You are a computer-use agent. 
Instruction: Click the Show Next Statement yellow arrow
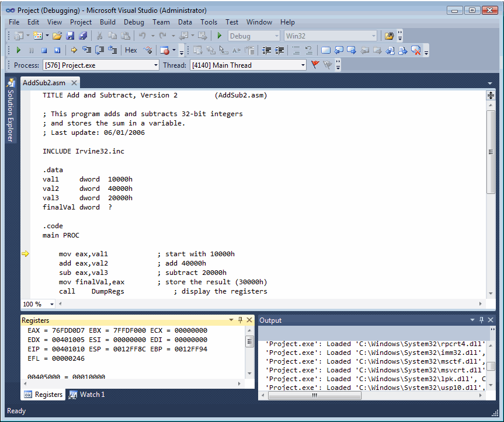(74, 50)
